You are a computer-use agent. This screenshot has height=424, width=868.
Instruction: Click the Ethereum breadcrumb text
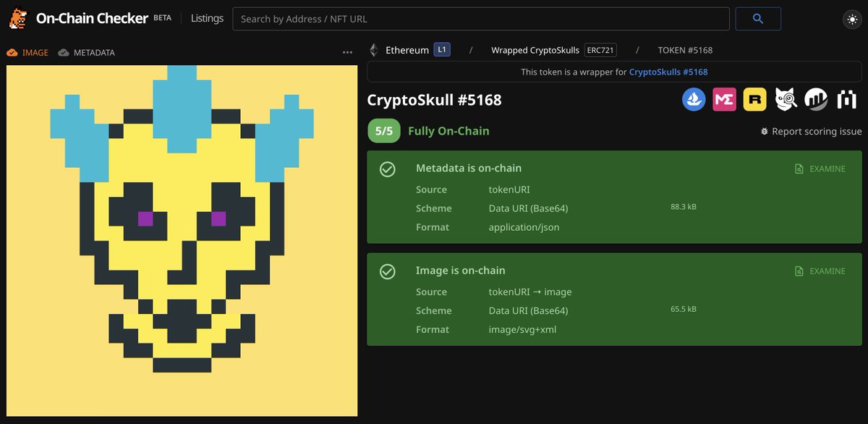point(407,50)
